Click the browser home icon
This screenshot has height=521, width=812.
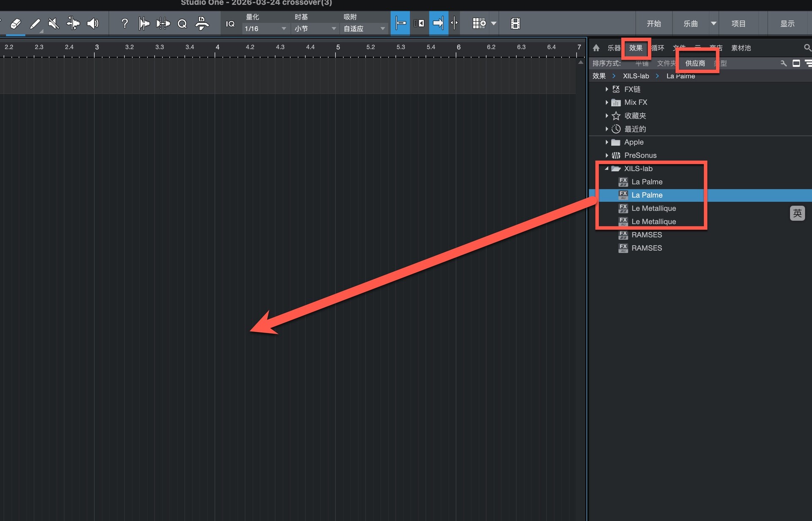(596, 48)
